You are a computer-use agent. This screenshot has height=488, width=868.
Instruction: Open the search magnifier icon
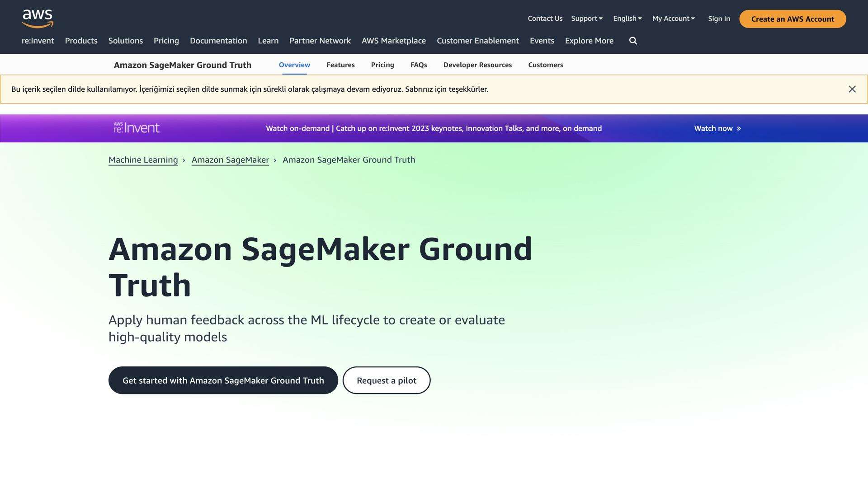[x=633, y=41]
